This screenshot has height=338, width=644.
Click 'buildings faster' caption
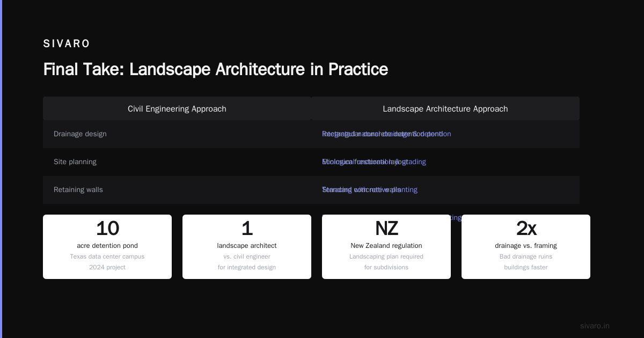[x=526, y=267]
